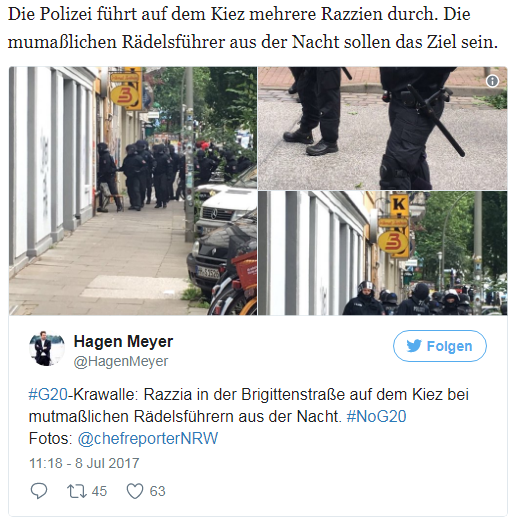The image size is (518, 521).
Task: Click the retweet count 45
Action: click(99, 491)
